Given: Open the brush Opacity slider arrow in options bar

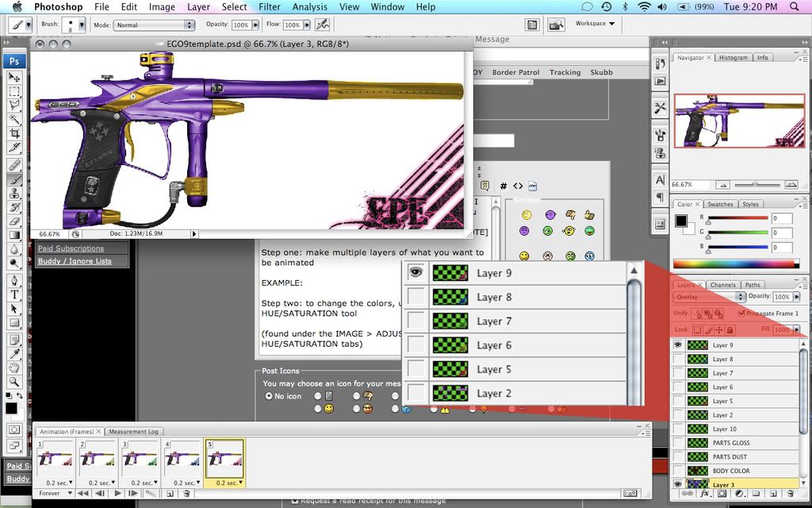Looking at the screenshot, I should (x=255, y=25).
